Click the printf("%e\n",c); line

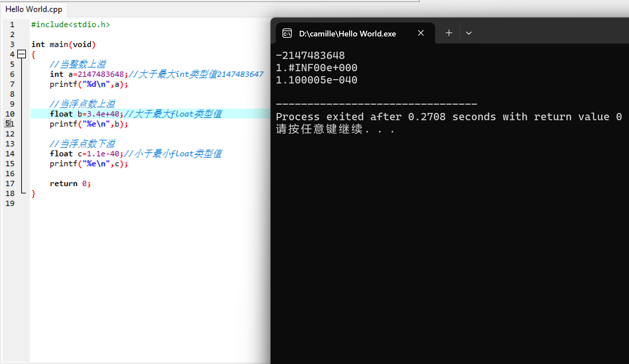(x=89, y=164)
